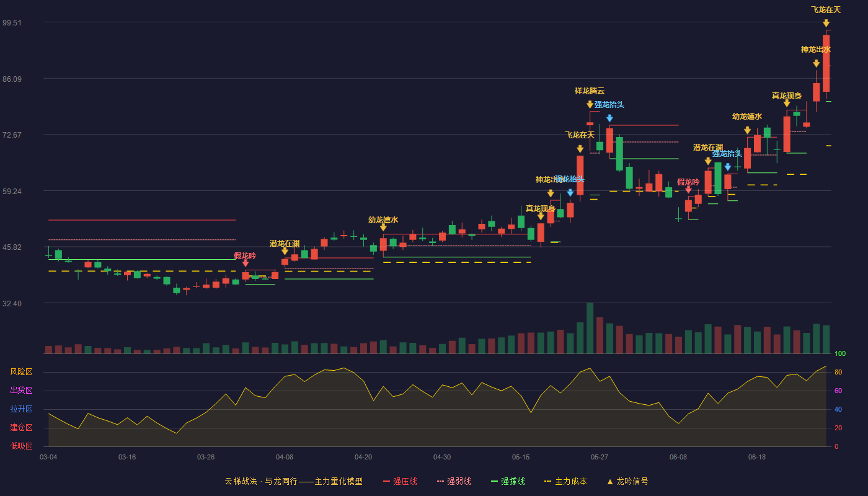Click the 99.51 price axis label

click(12, 22)
